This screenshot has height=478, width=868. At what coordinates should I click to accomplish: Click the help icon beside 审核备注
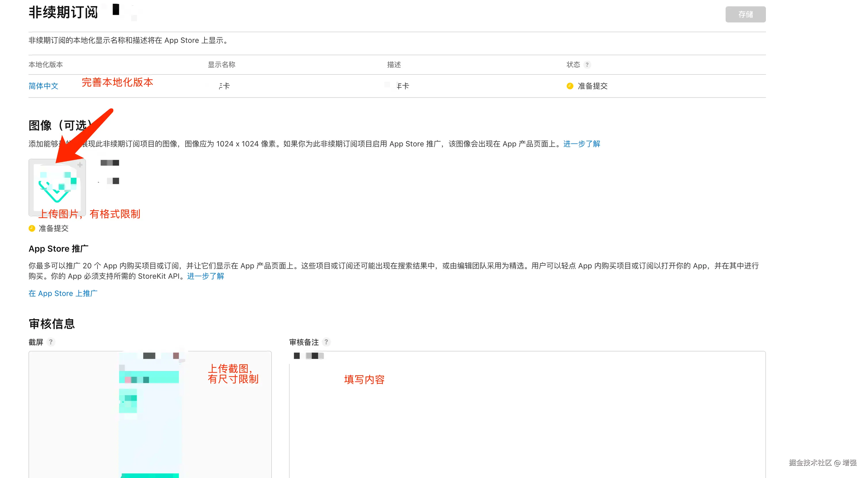[x=326, y=342]
